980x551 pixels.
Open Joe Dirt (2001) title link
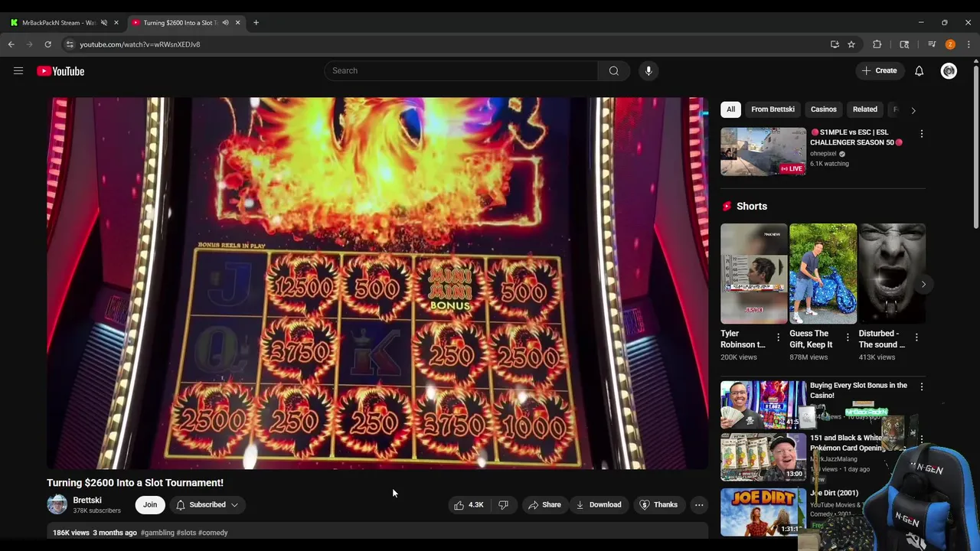[834, 493]
